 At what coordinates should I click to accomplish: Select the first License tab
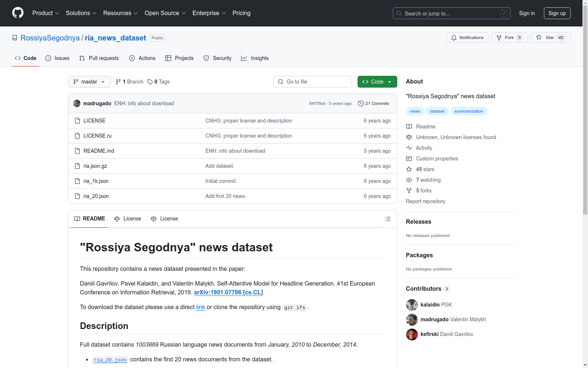[128, 219]
